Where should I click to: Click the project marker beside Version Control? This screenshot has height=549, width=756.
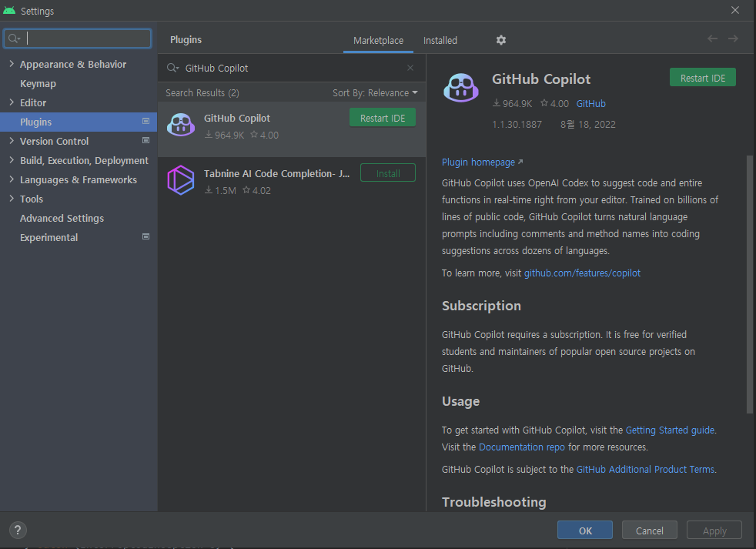pos(146,140)
